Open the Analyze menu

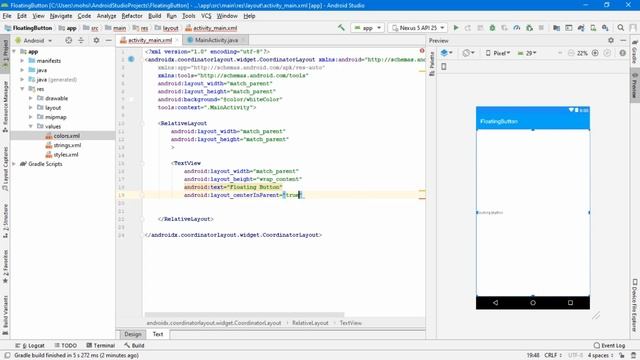tap(106, 16)
